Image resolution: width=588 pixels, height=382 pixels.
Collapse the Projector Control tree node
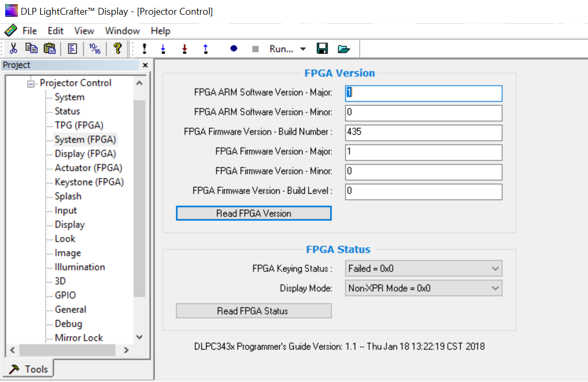[31, 83]
